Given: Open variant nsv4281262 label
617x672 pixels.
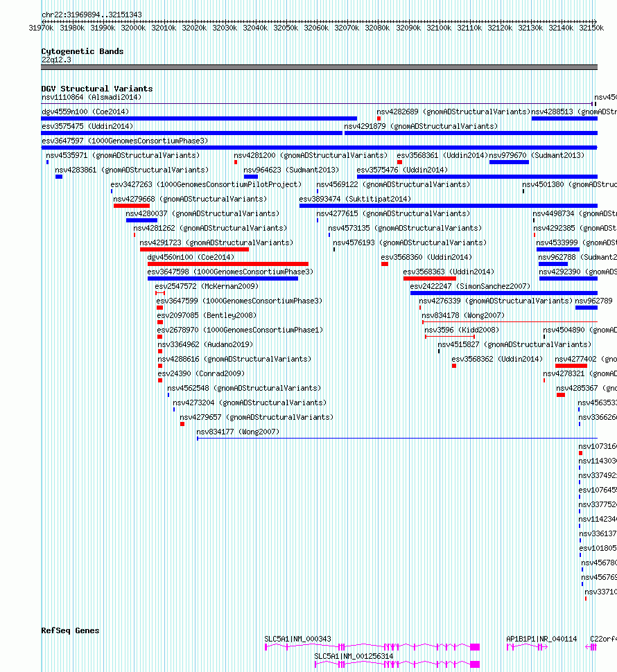Looking at the screenshot, I should [x=210, y=229].
